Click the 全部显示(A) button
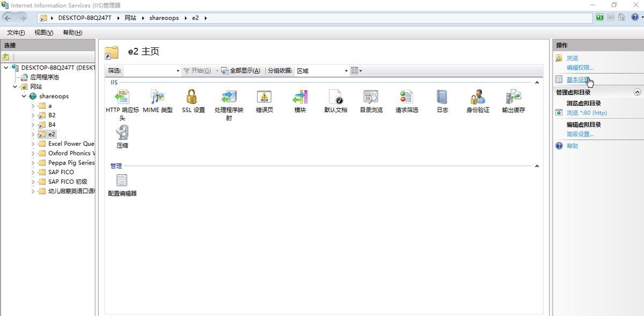 [241, 70]
